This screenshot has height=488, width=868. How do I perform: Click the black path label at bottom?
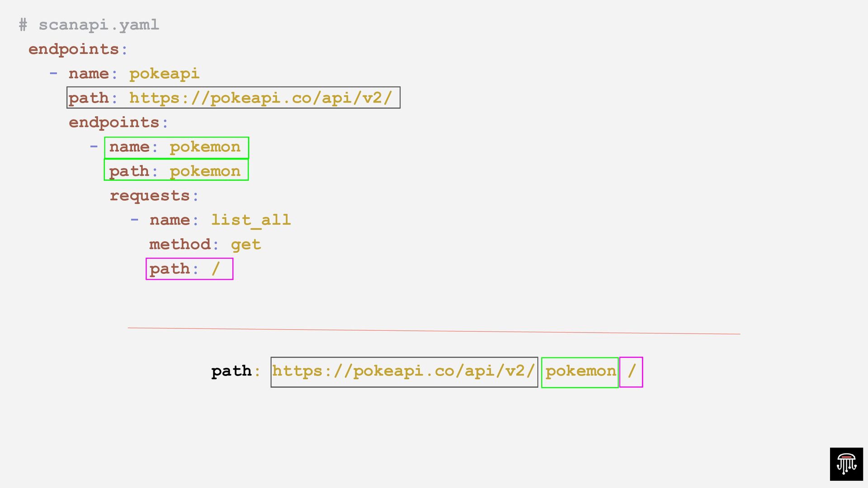pos(231,371)
